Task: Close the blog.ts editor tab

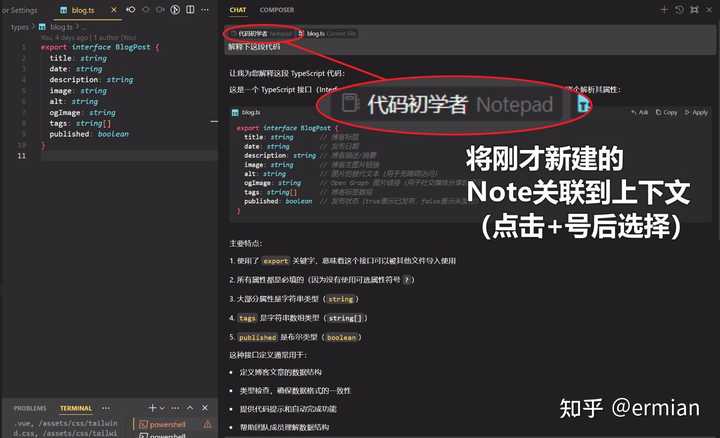Action: (113, 9)
